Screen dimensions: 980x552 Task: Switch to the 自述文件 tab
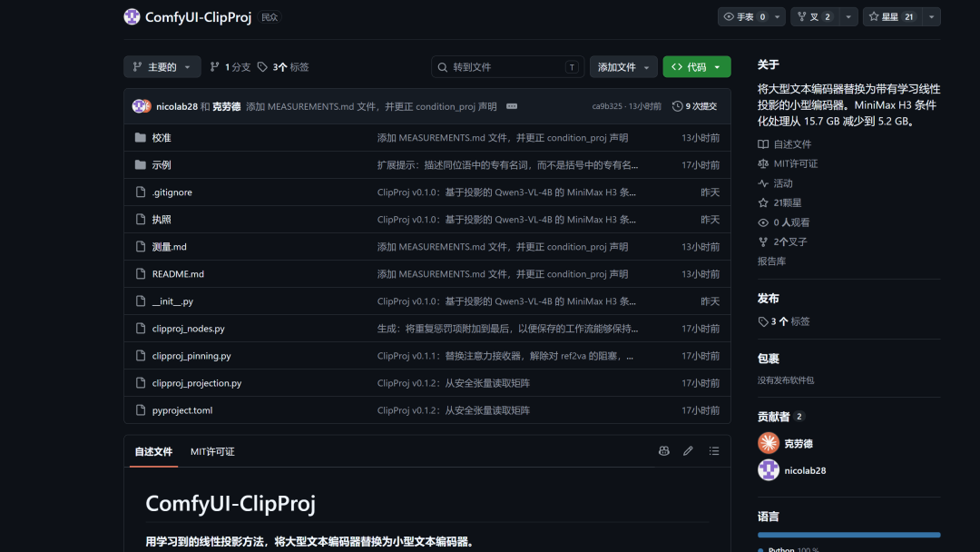coord(153,451)
